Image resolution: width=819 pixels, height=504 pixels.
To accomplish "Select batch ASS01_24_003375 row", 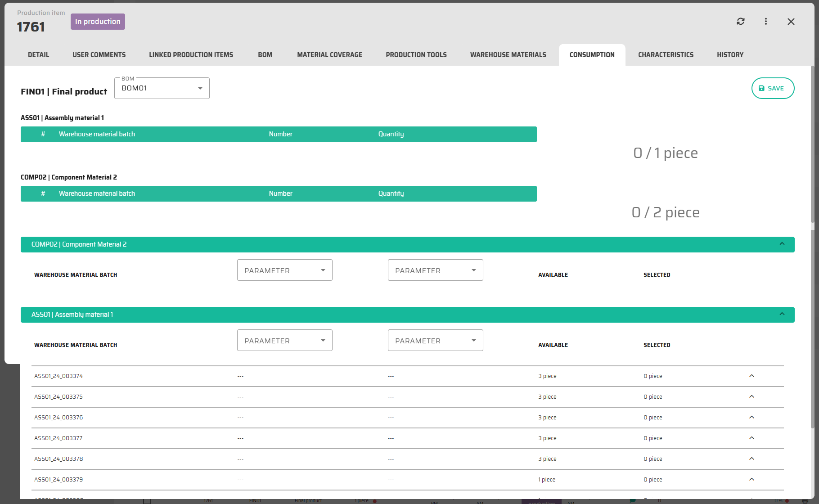I will click(58, 397).
